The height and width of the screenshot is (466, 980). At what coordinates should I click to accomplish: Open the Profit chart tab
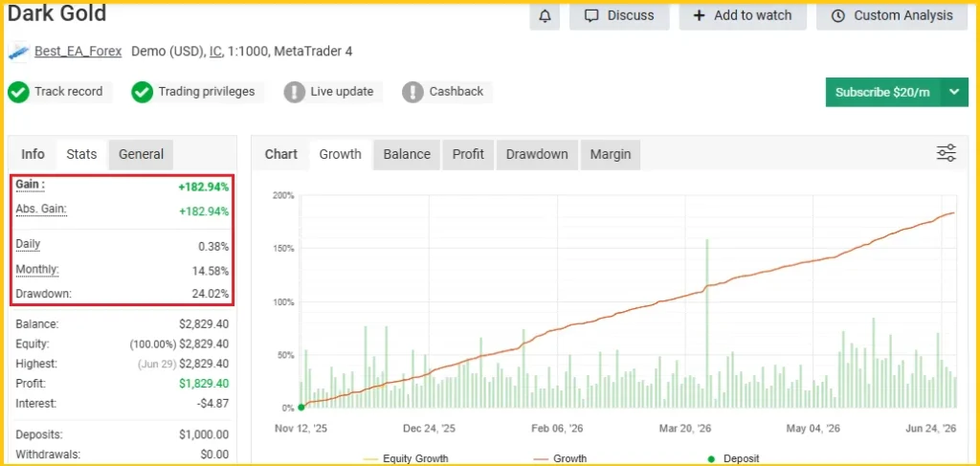(468, 154)
